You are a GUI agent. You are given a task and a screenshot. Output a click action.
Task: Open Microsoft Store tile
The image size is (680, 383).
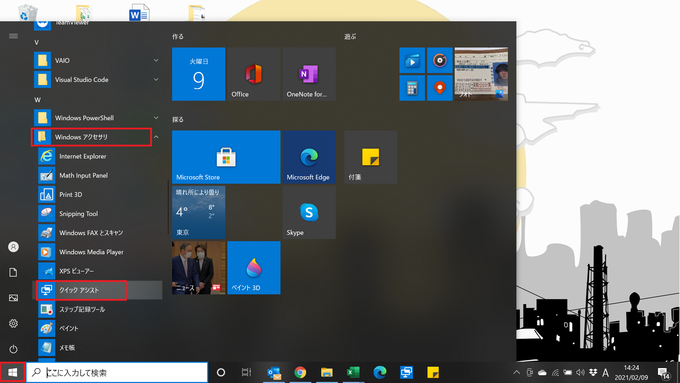[x=226, y=157]
